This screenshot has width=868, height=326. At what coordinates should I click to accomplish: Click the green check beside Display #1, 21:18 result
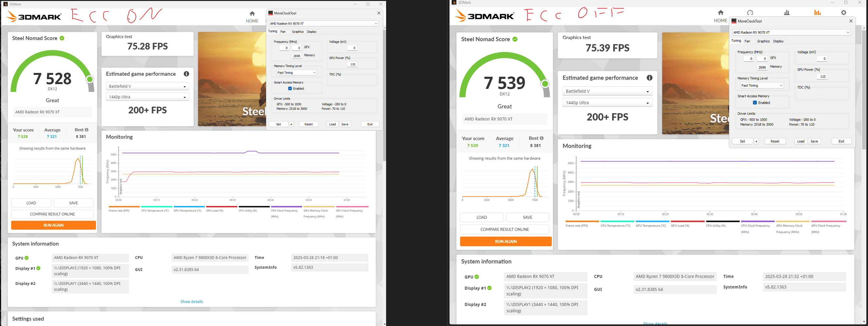(x=38, y=268)
